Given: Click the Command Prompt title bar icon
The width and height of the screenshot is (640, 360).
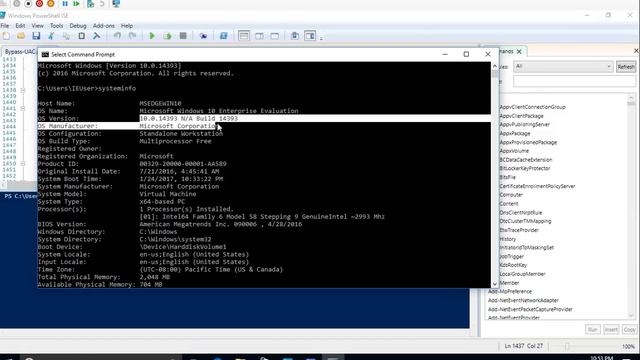Looking at the screenshot, I should point(45,54).
